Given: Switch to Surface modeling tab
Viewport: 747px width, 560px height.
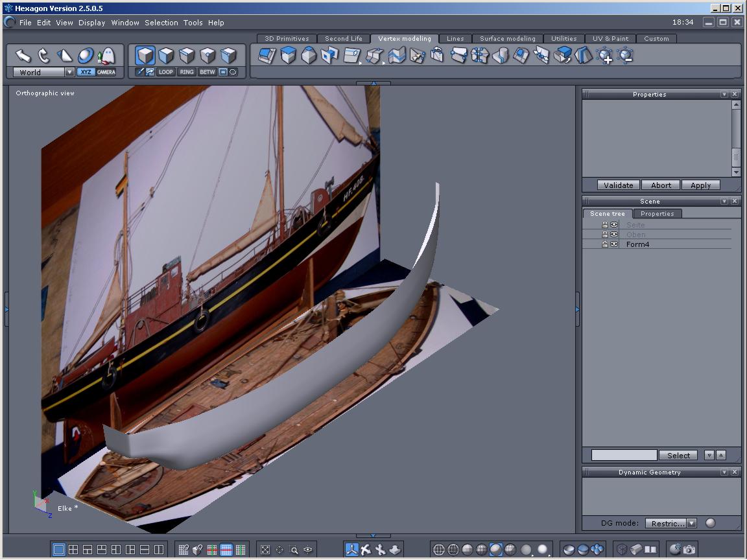Looking at the screenshot, I should pos(507,39).
